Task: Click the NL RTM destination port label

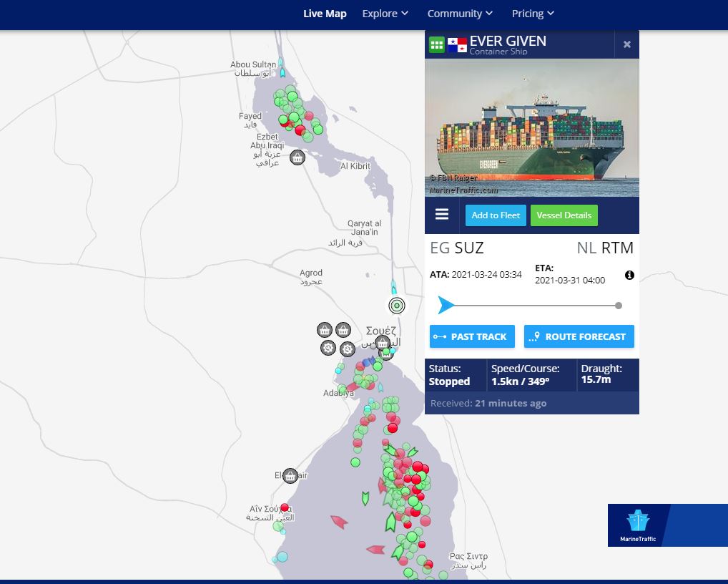Action: pos(605,248)
